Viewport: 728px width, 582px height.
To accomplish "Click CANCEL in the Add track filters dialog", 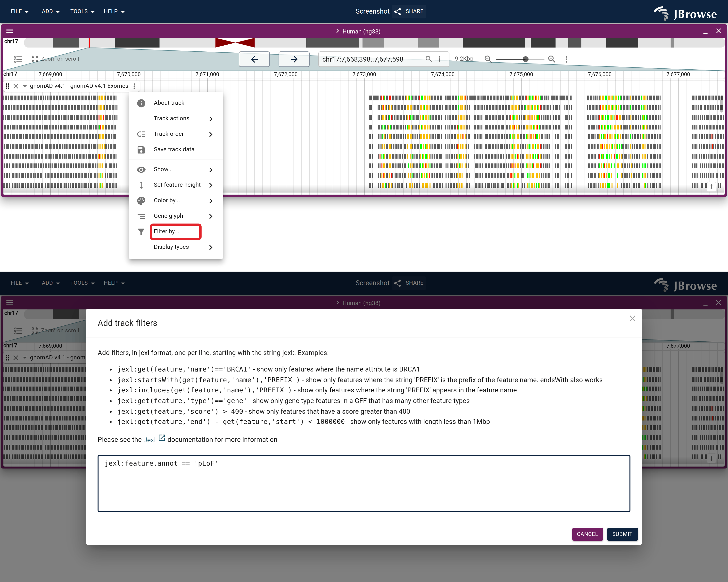I will pyautogui.click(x=587, y=534).
